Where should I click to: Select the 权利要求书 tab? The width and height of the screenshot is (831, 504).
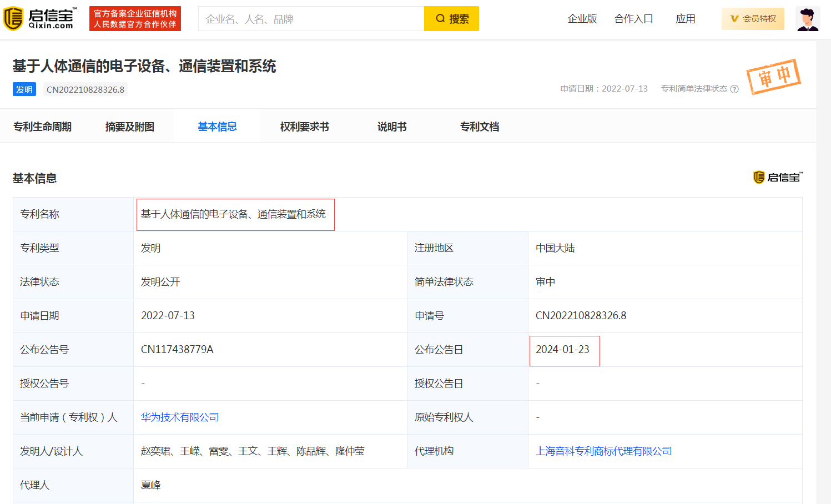point(304,127)
